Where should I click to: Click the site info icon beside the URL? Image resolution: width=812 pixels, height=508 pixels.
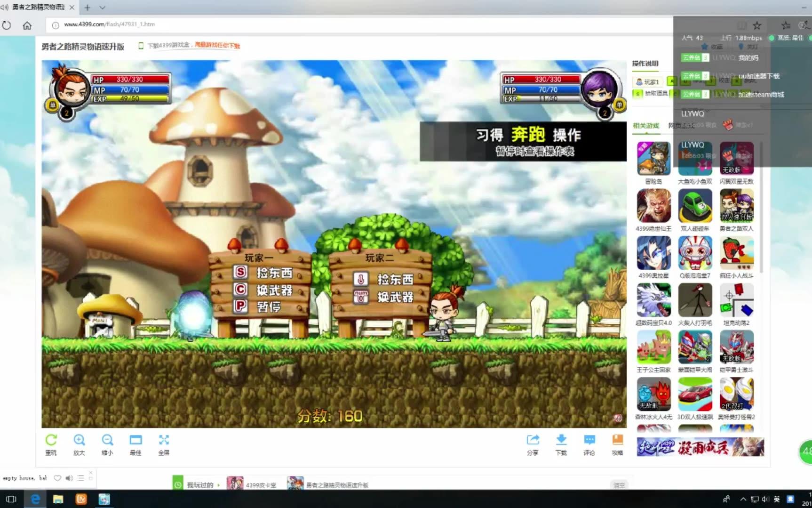(55, 25)
